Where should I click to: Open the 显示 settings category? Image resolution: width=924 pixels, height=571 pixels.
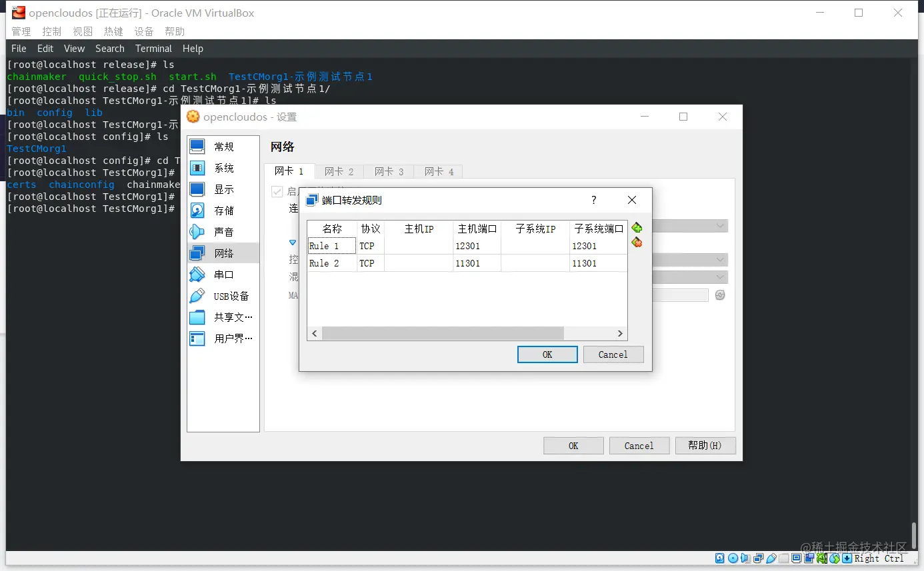pyautogui.click(x=223, y=189)
